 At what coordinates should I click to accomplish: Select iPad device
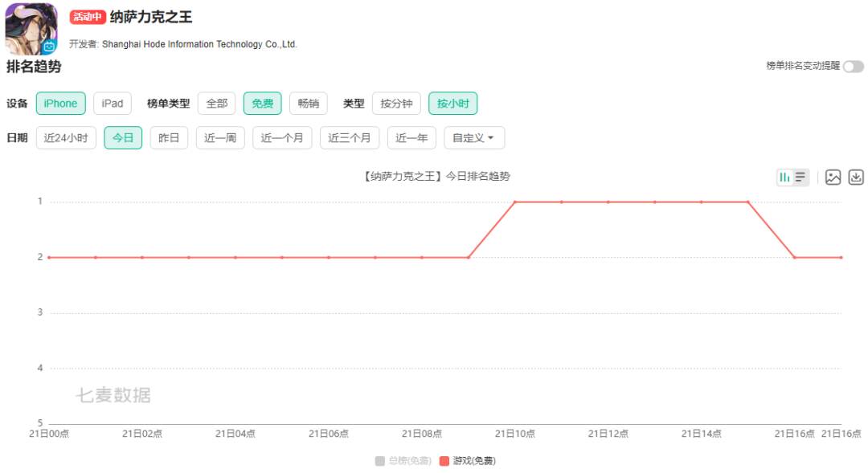113,104
